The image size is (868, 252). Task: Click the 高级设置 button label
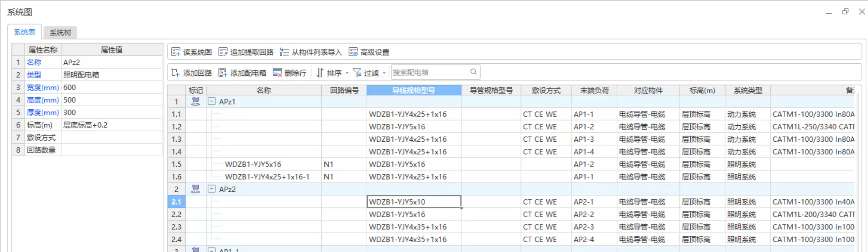(375, 52)
